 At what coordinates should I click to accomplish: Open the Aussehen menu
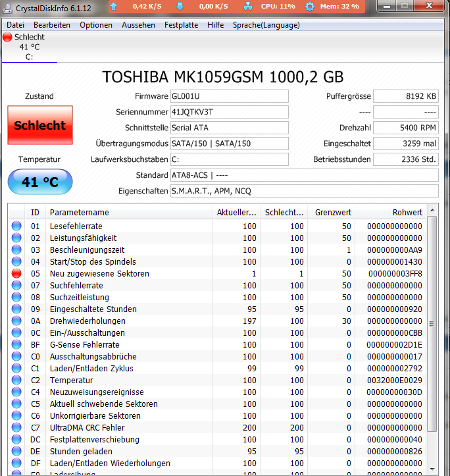(x=138, y=25)
